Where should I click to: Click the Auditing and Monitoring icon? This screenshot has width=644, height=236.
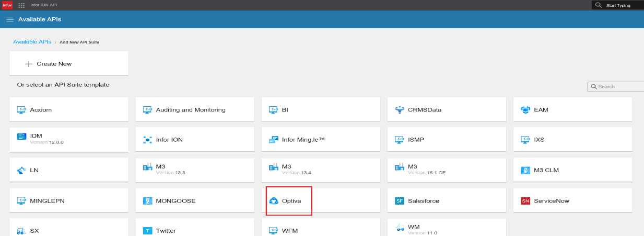pyautogui.click(x=147, y=110)
